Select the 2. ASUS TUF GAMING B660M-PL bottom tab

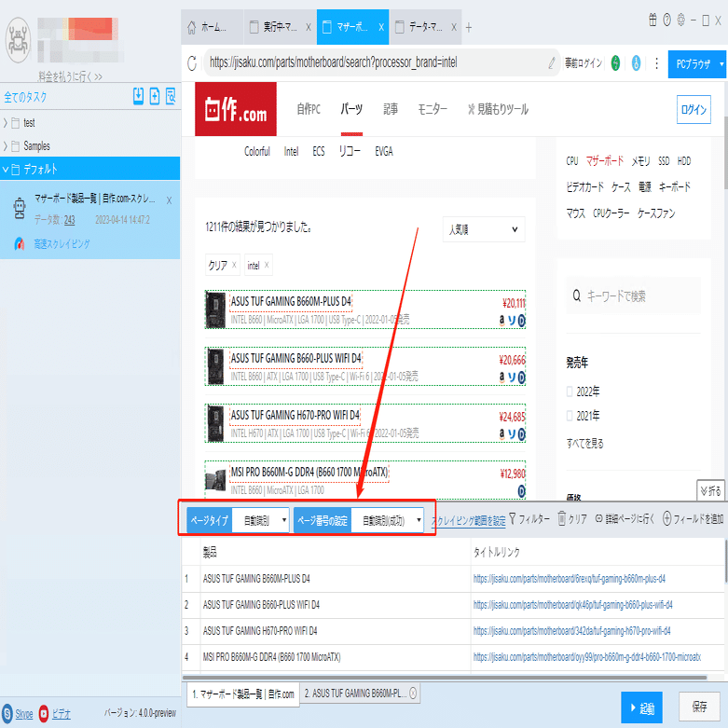click(360, 694)
